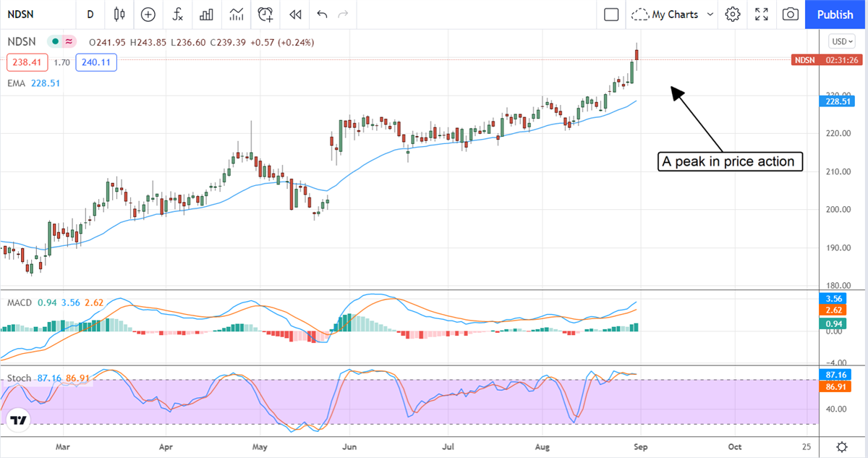Open the Financials bar chart icon
This screenshot has height=458, width=868.
click(206, 14)
